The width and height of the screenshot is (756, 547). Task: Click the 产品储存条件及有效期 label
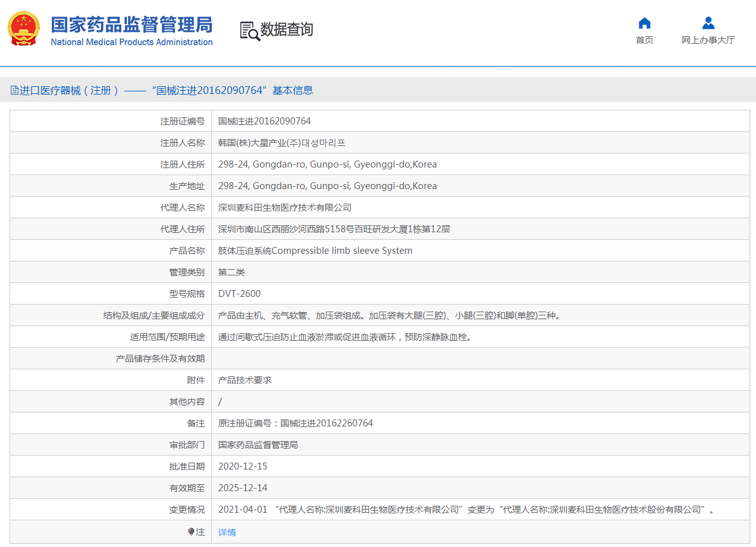coord(160,359)
